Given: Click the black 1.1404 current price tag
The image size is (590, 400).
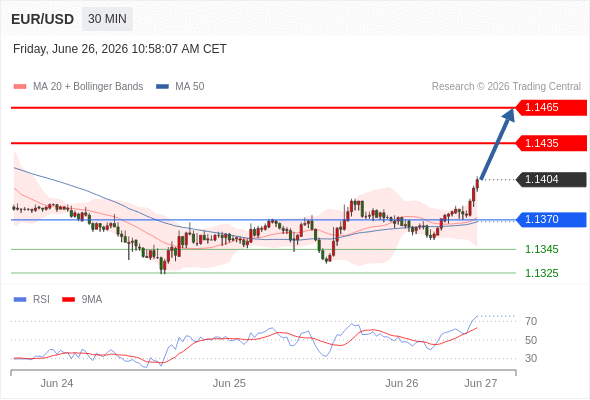Looking at the screenshot, I should [551, 179].
